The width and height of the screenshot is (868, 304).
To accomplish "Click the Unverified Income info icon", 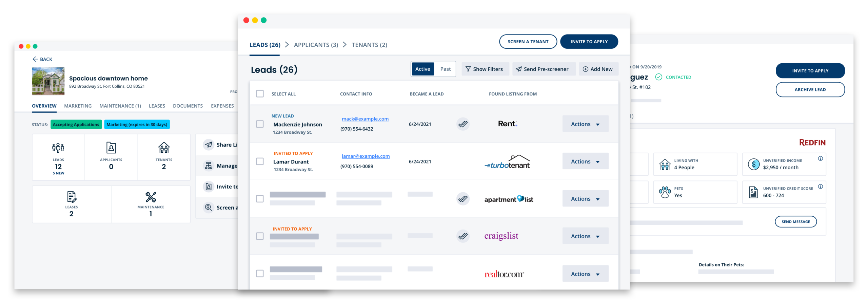I will [x=820, y=158].
